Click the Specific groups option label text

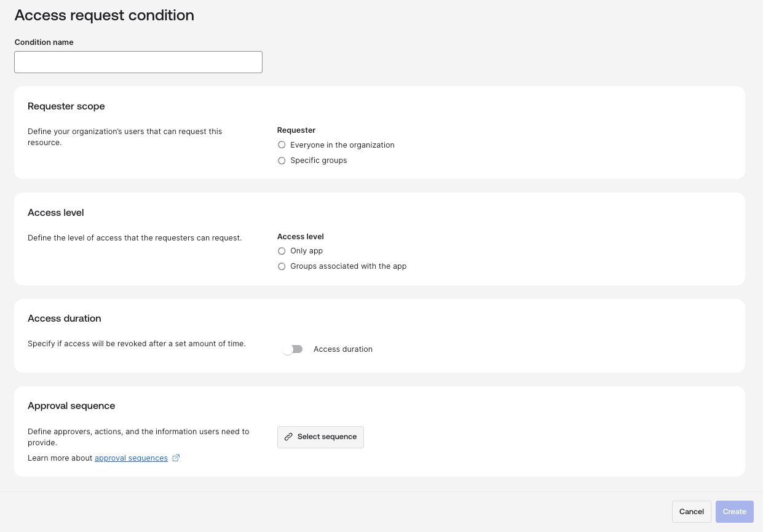[318, 161]
